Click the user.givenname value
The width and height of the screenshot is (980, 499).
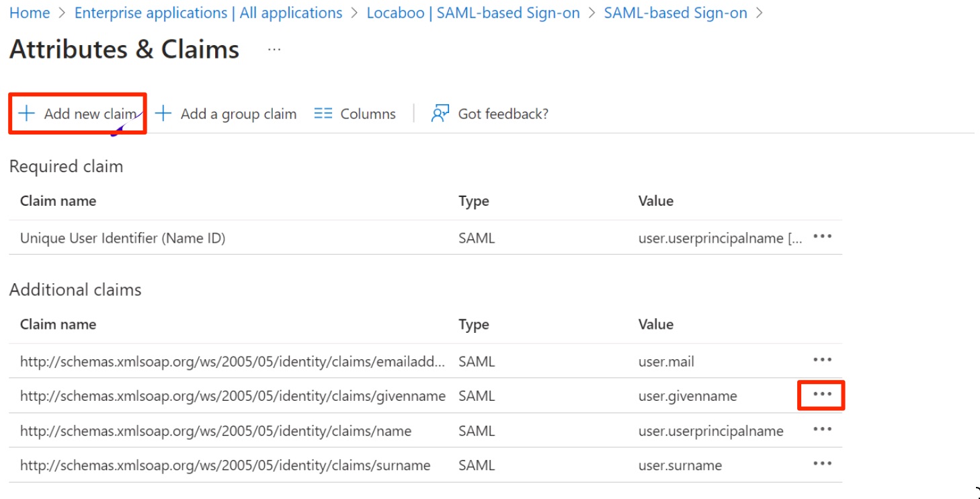tap(688, 396)
